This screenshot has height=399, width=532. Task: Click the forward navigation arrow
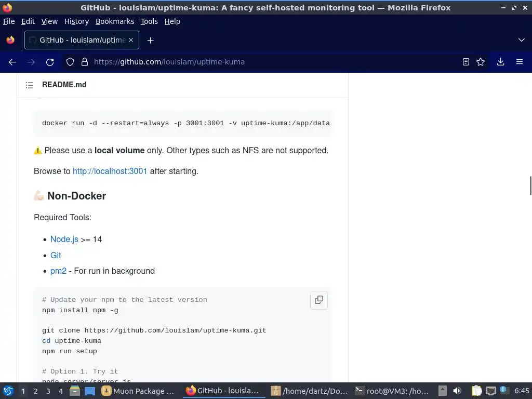[31, 62]
